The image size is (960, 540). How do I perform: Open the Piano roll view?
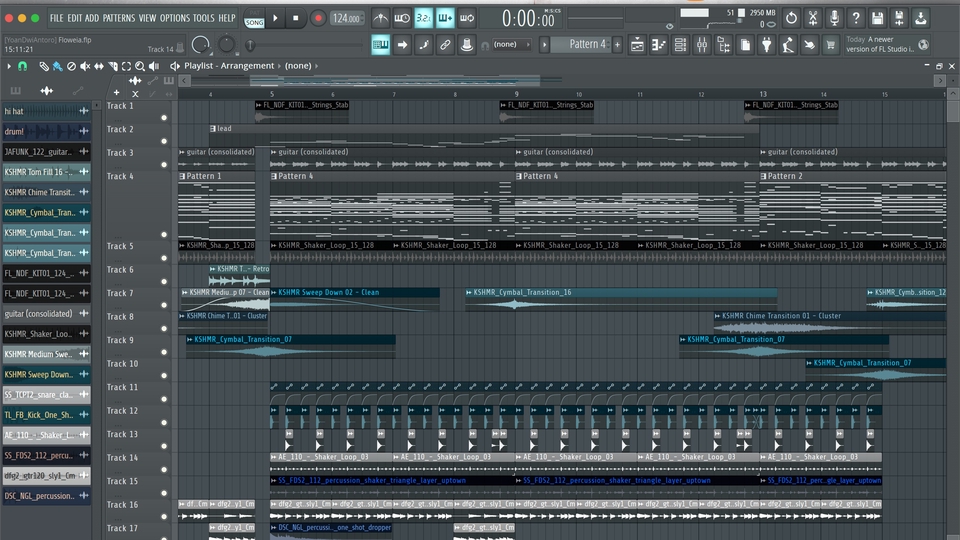coord(659,45)
